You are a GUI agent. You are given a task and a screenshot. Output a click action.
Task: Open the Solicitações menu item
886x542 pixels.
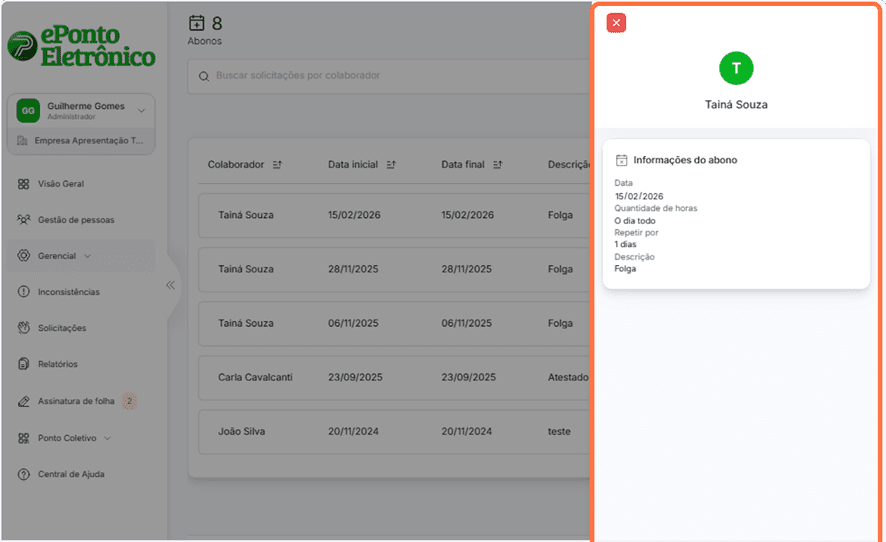point(62,328)
